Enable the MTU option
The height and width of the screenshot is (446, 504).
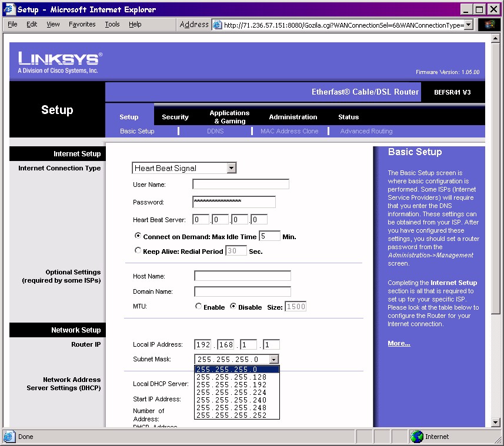click(x=198, y=307)
